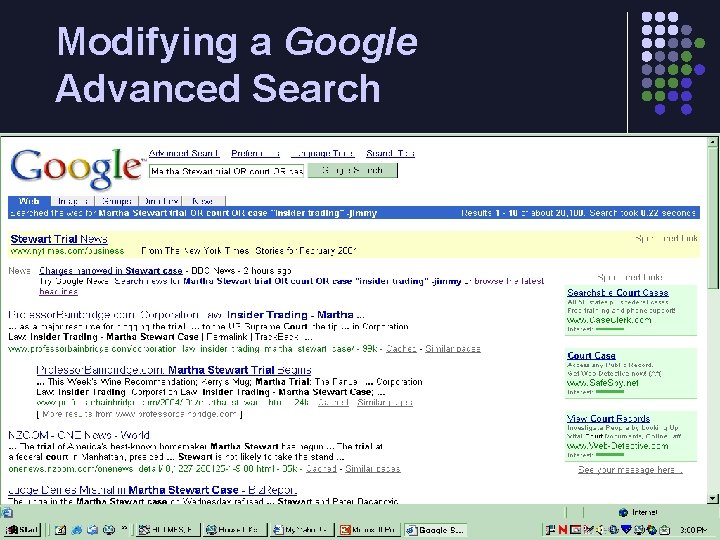The height and width of the screenshot is (540, 720).
Task: Click the Google S... taskbar button
Action: pos(436,529)
